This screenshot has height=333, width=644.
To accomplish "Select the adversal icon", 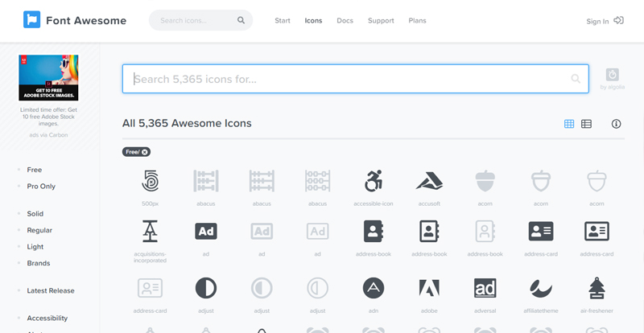I will [485, 288].
